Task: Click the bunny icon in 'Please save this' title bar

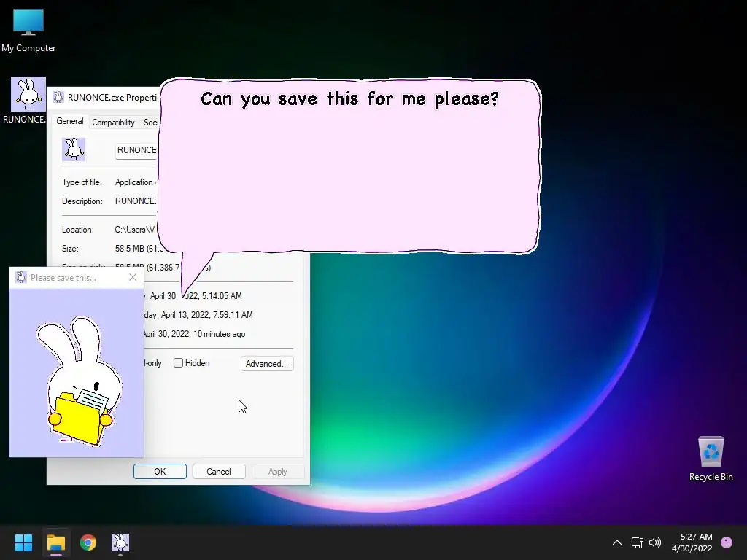Action: (21, 277)
